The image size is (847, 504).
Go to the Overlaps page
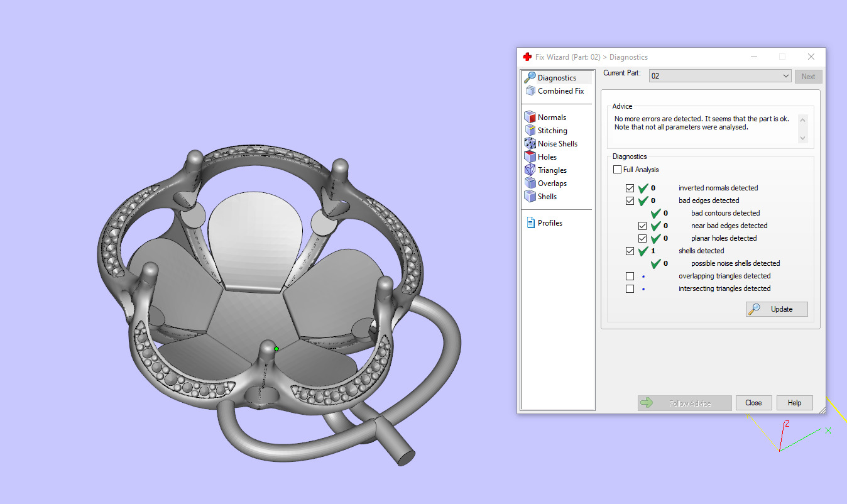click(552, 184)
